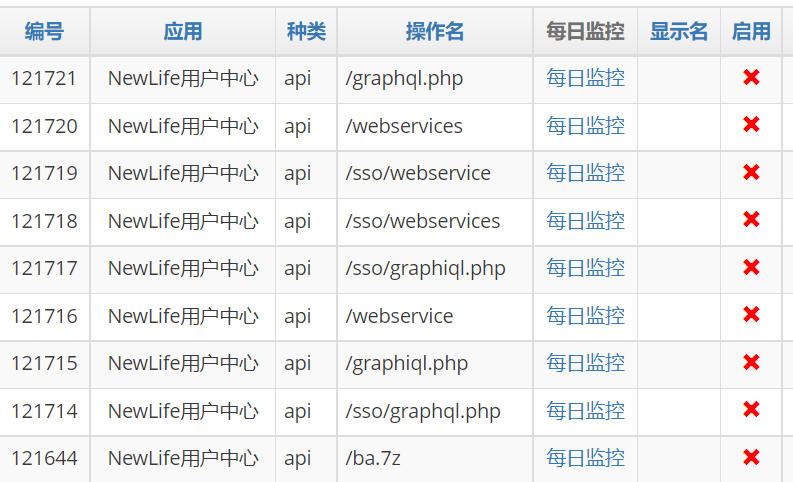Click the operation name /webservices
The width and height of the screenshot is (793, 482).
pyautogui.click(x=404, y=126)
